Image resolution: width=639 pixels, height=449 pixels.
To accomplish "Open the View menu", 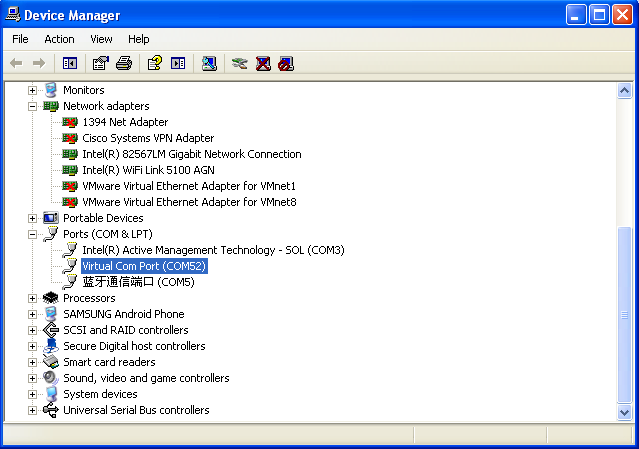I will coord(101,39).
